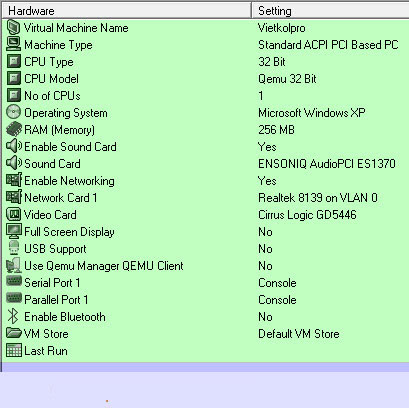Click the Parallel Port 1 entry

tap(205, 300)
